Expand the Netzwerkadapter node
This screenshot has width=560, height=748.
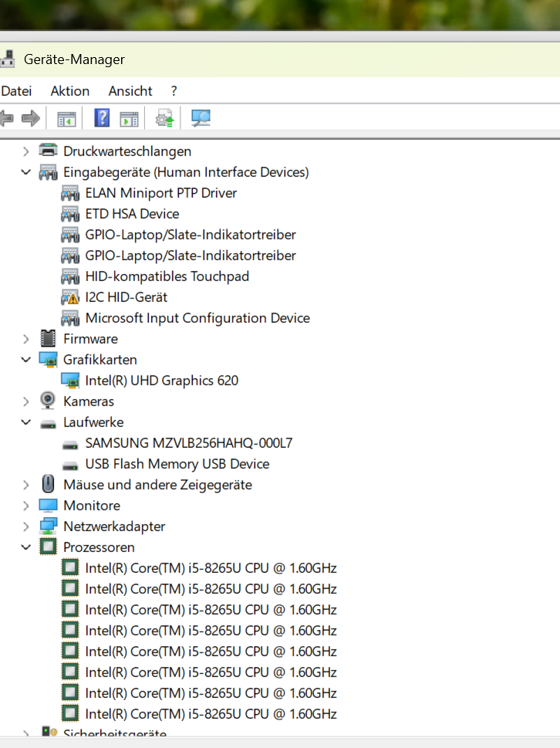click(x=25, y=526)
